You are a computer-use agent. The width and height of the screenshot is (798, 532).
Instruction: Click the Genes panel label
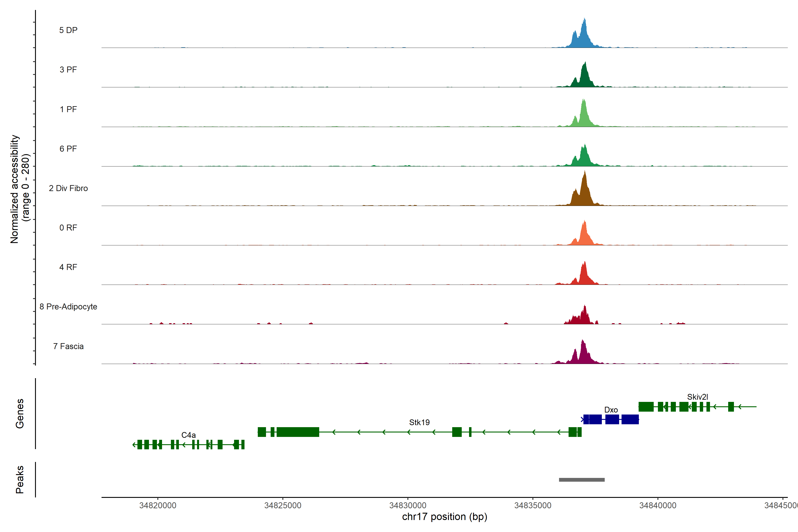(20, 414)
